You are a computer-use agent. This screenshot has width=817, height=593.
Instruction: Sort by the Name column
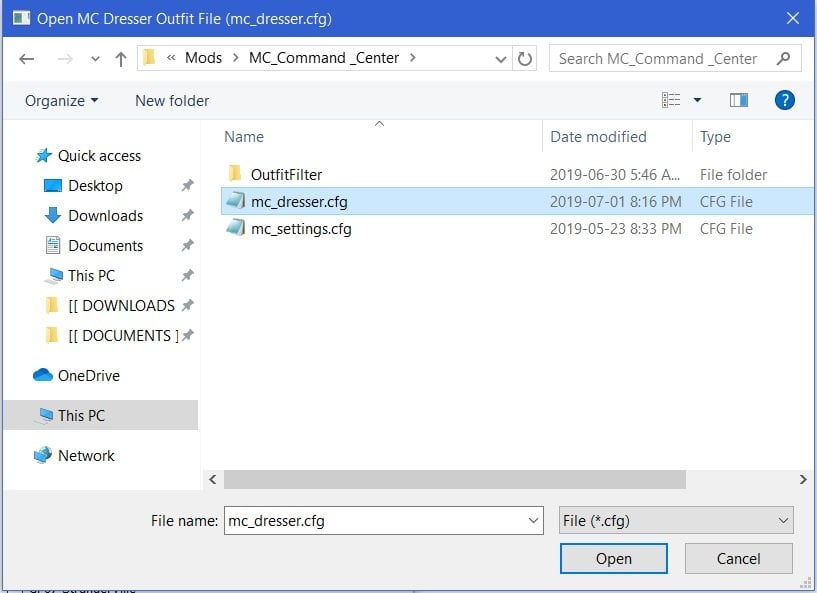[244, 137]
